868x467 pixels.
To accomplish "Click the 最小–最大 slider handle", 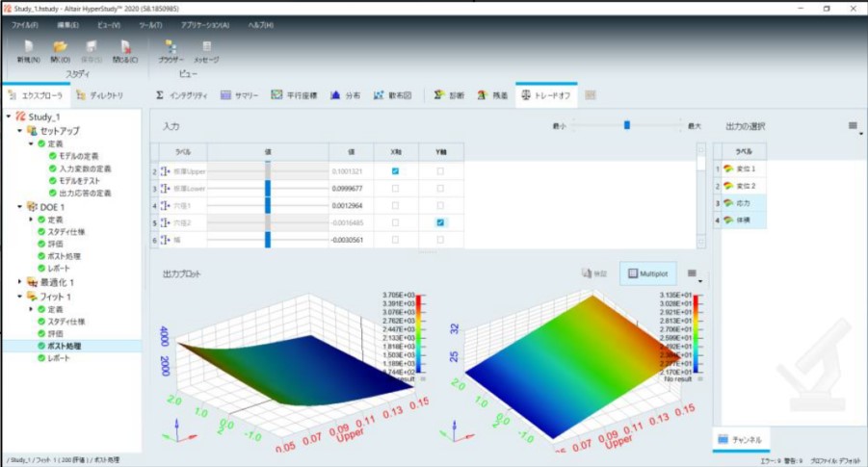I will [x=627, y=125].
